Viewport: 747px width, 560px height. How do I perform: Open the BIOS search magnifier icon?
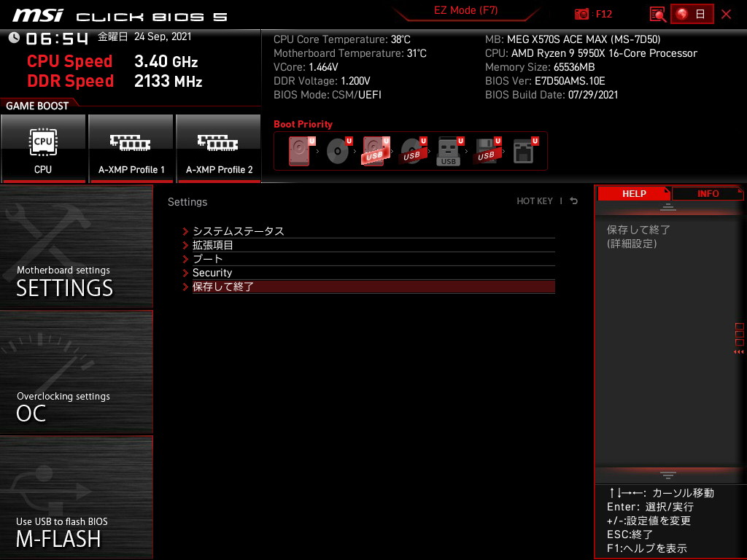(x=658, y=15)
